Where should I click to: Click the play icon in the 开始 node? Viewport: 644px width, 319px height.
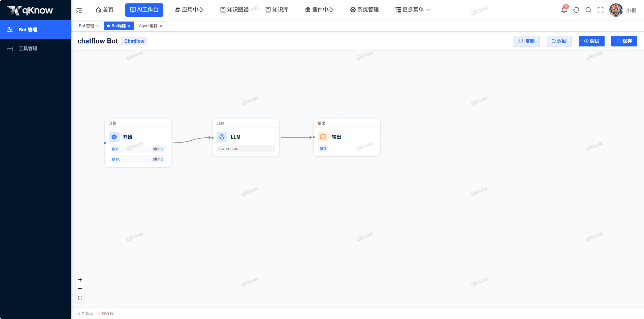coord(114,137)
